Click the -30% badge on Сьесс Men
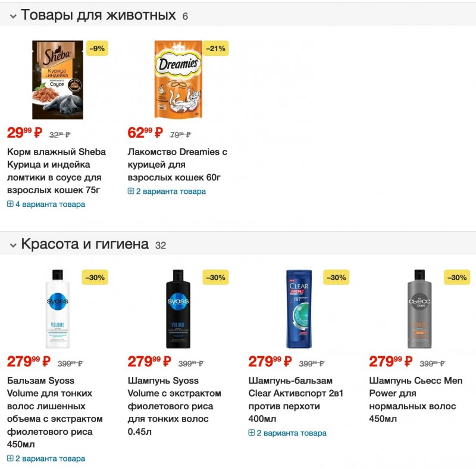 [457, 277]
